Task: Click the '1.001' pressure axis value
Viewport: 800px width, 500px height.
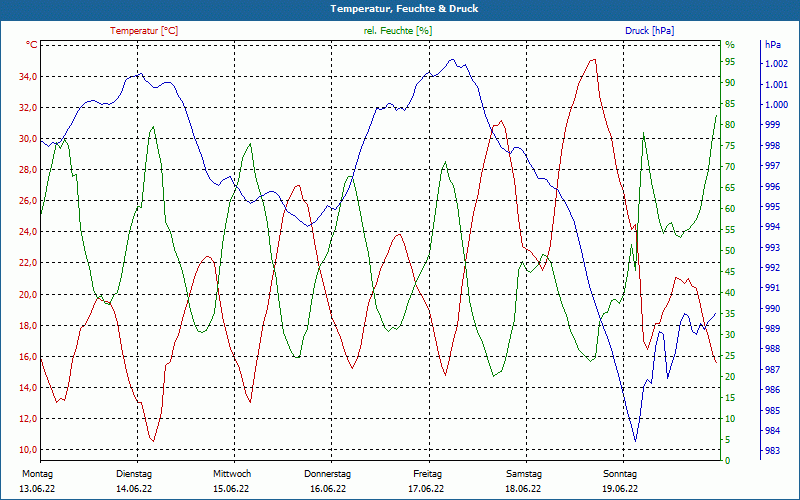Action: (777, 85)
